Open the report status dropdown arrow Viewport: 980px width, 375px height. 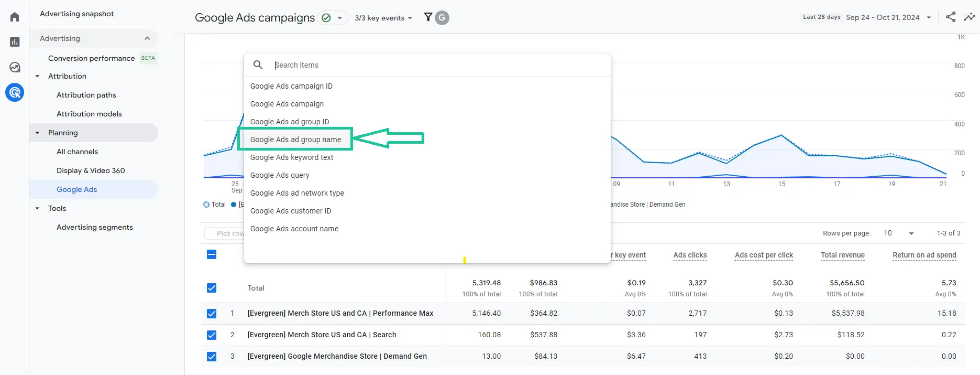(339, 18)
